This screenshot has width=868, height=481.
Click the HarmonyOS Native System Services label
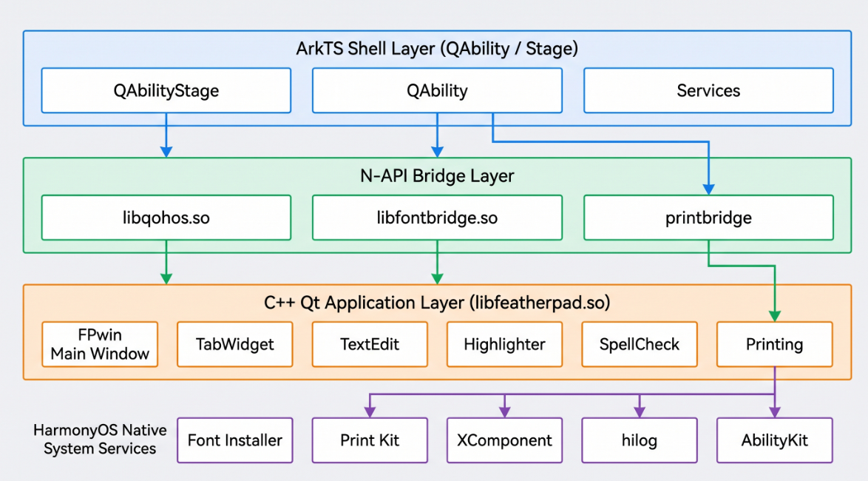100,439
